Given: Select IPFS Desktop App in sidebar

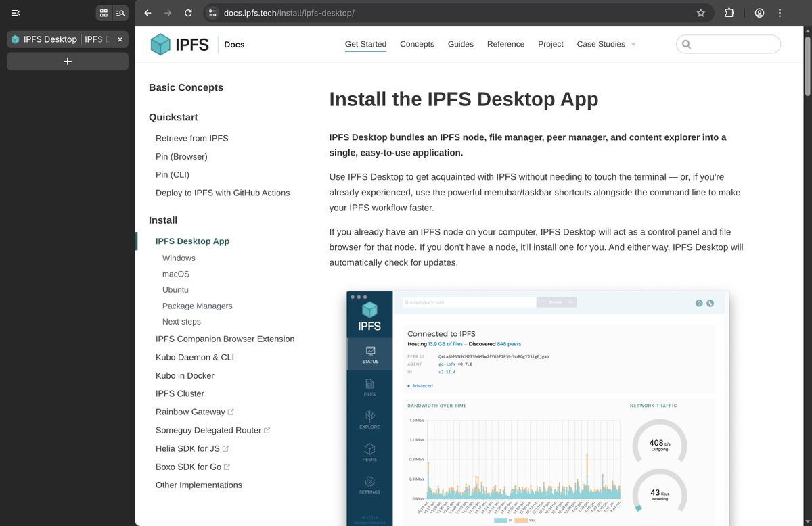Looking at the screenshot, I should 192,241.
